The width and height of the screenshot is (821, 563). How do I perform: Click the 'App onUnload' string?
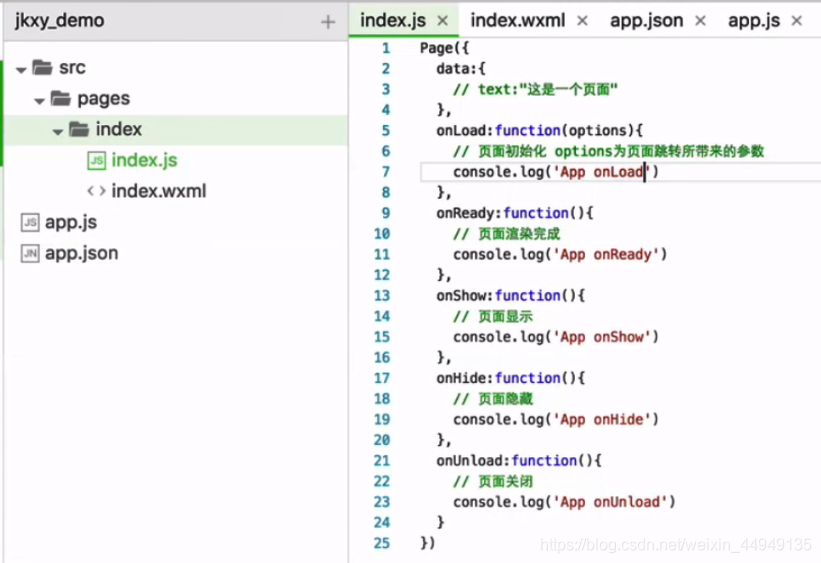point(609,502)
